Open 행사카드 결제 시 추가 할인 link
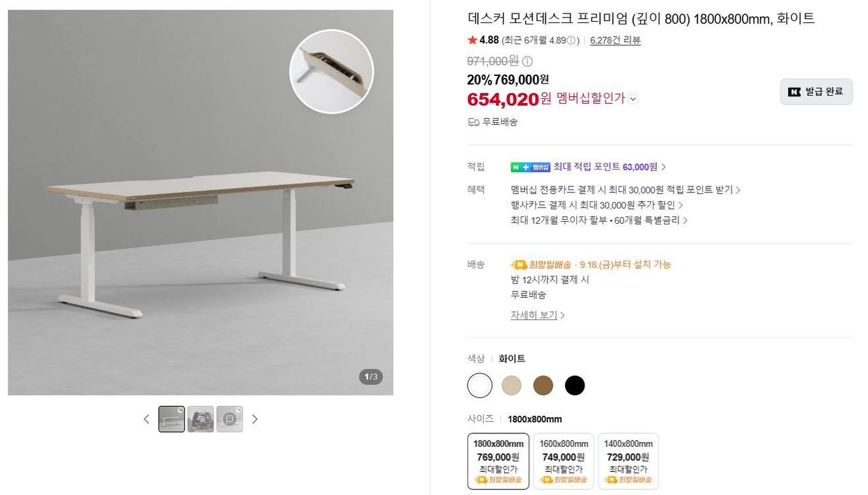Viewport: 868px width, 495px height. pos(597,205)
